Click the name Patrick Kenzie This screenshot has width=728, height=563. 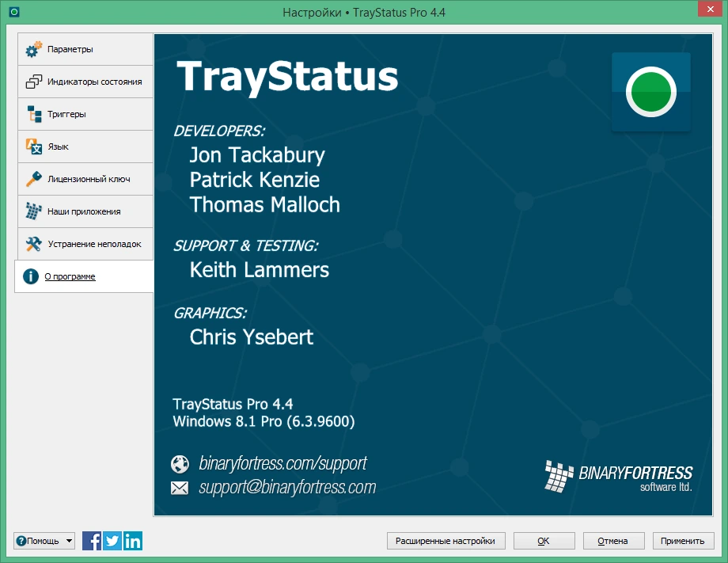tap(255, 180)
